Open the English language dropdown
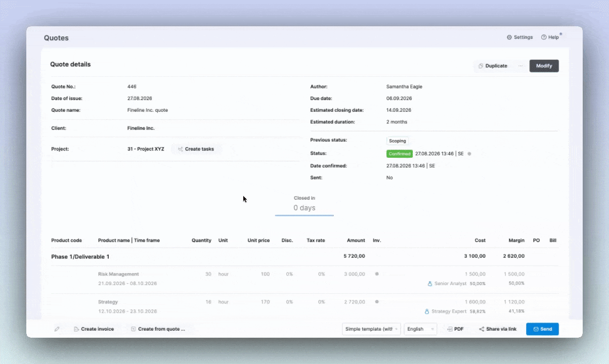 pyautogui.click(x=420, y=329)
